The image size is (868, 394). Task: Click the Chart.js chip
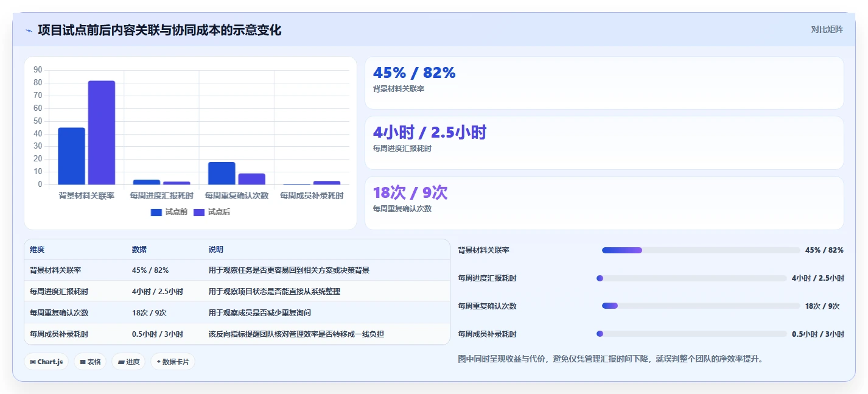46,362
